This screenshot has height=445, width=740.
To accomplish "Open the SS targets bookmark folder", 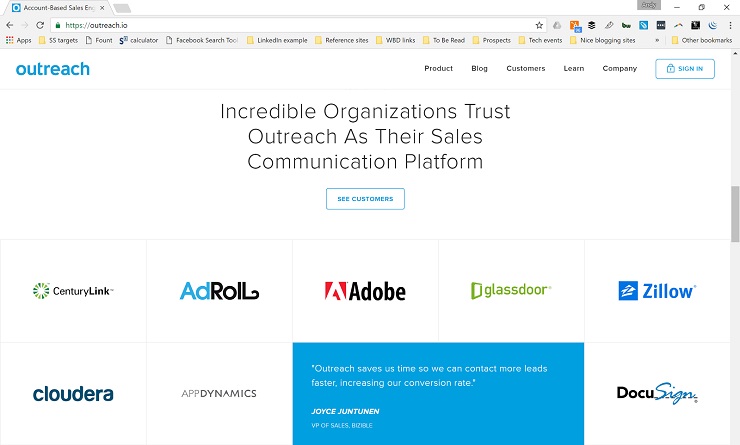I will [x=59, y=40].
